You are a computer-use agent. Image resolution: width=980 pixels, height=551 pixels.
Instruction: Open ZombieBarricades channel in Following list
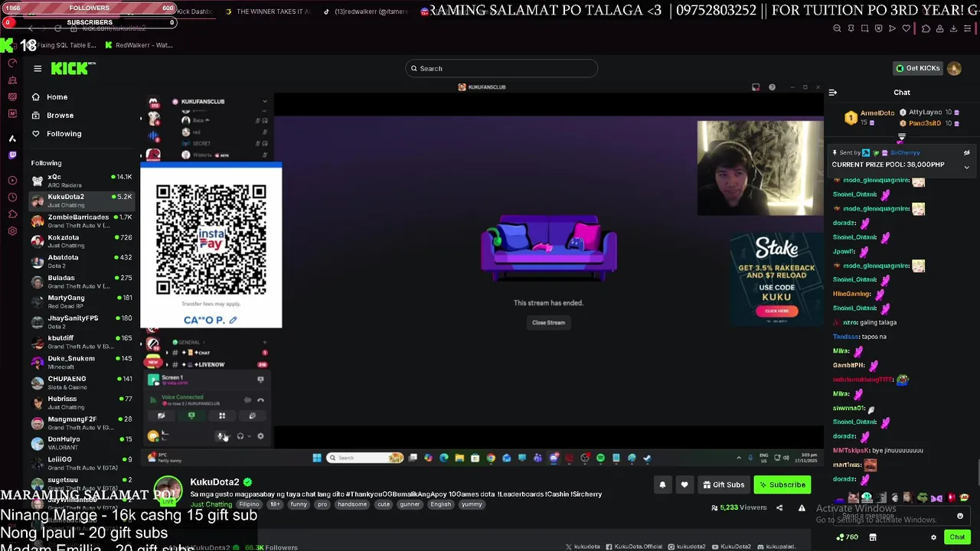81,221
